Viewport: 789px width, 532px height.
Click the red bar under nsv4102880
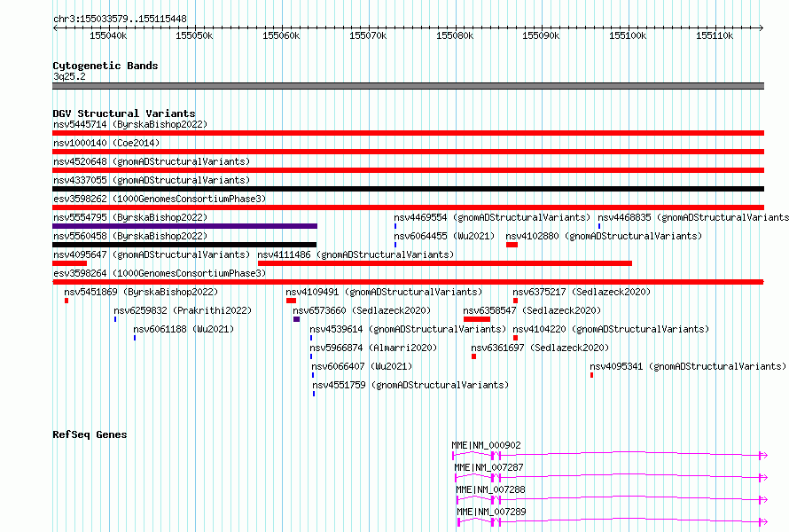tap(512, 245)
